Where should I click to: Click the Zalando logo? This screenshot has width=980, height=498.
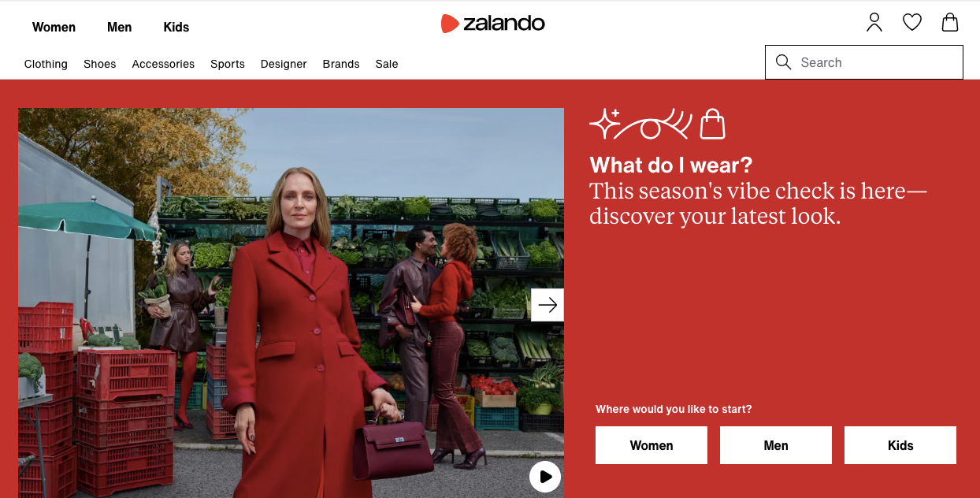click(493, 24)
